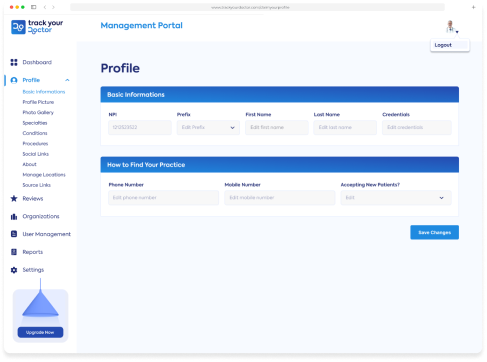
Task: Click the Settings gear icon
Action: click(x=14, y=270)
